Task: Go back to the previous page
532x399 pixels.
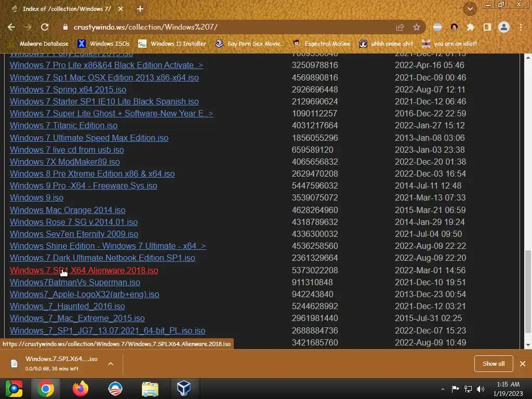Action: 11,27
